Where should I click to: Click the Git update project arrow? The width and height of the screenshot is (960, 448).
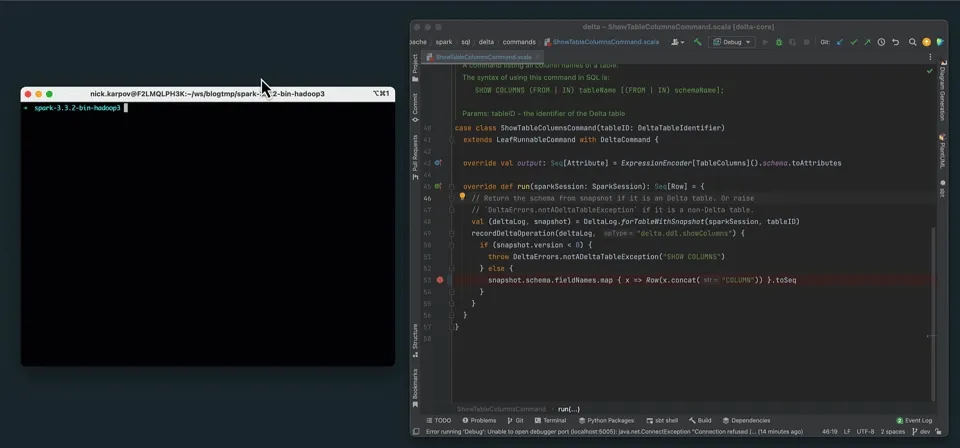(x=840, y=42)
